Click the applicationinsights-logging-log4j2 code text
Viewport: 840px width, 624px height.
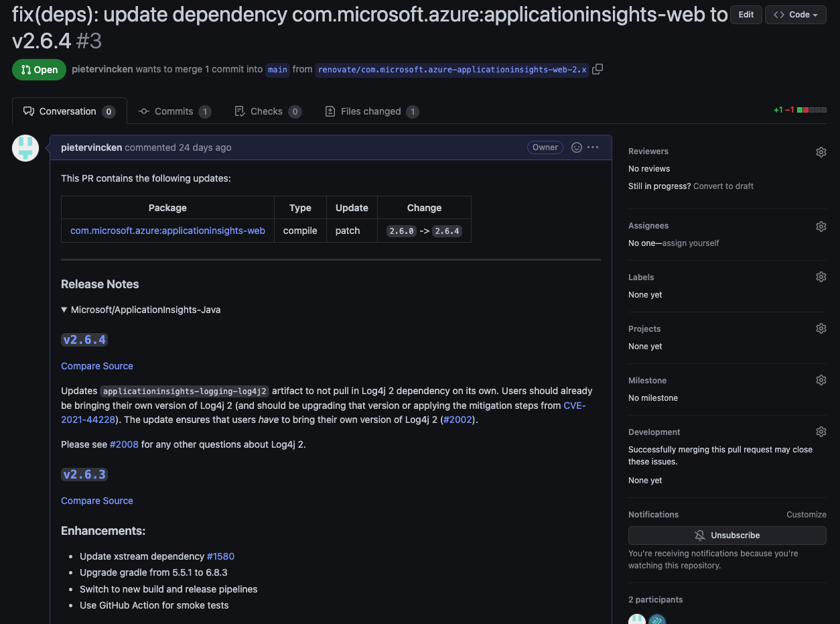pos(185,391)
